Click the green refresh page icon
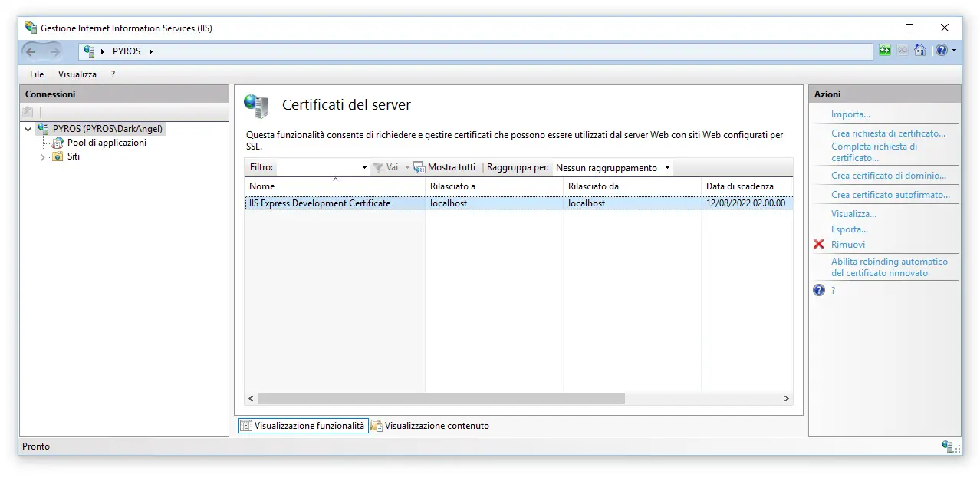980x481 pixels. (x=885, y=51)
